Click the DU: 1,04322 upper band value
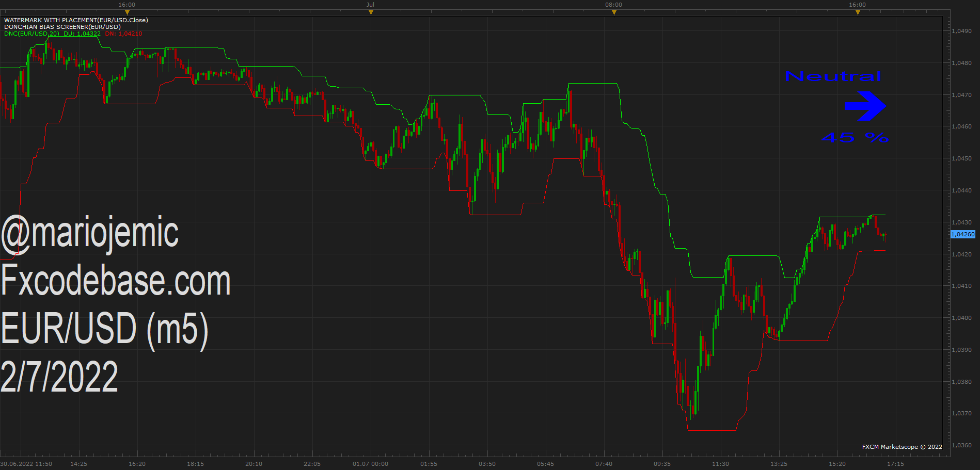Screen dimensions: 980x470 point(82,34)
